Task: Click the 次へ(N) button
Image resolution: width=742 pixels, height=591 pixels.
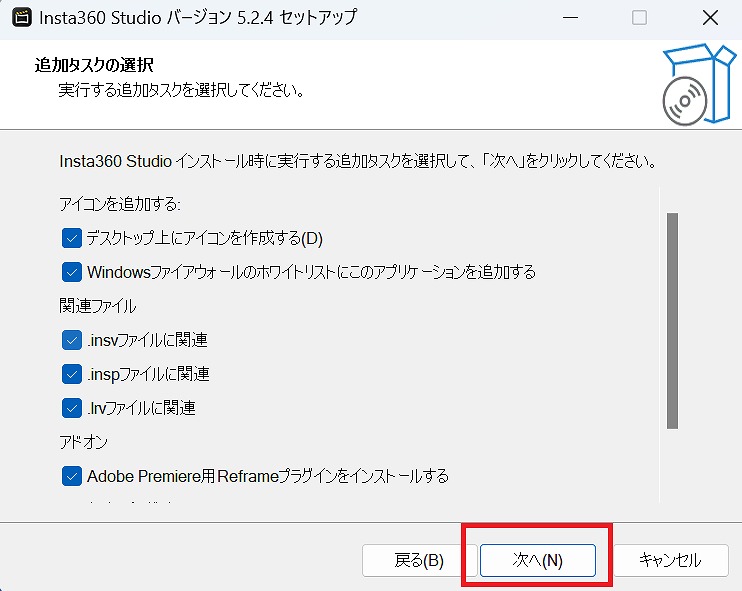Action: coord(538,560)
